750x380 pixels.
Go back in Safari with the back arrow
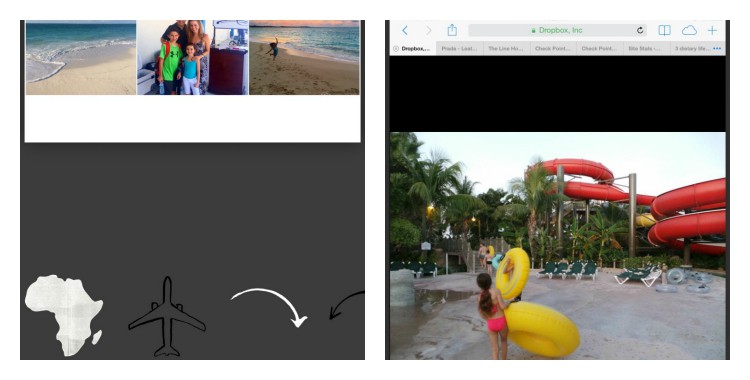pyautogui.click(x=405, y=31)
